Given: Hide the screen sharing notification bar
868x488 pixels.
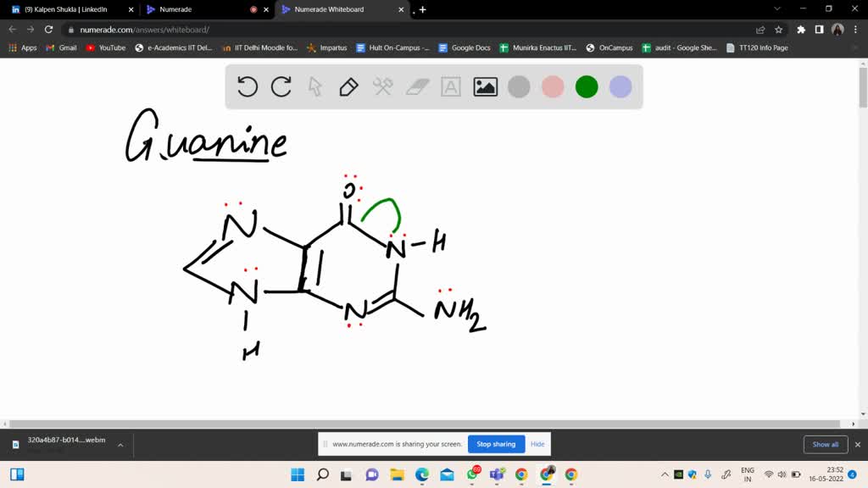Looking at the screenshot, I should [537, 444].
